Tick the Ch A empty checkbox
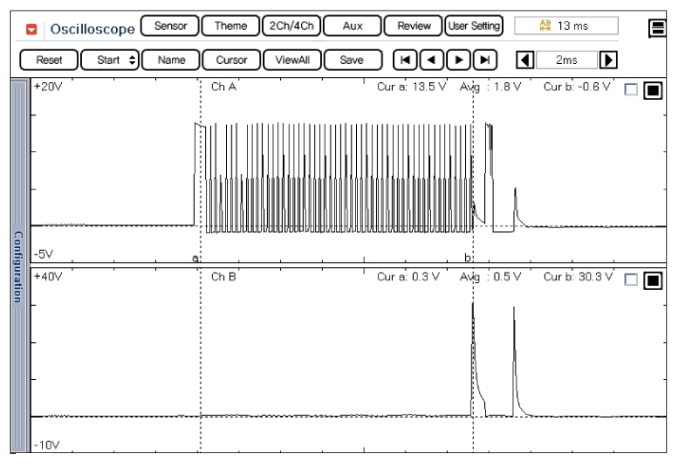Viewport: 677px width, 464px height. pyautogui.click(x=628, y=91)
